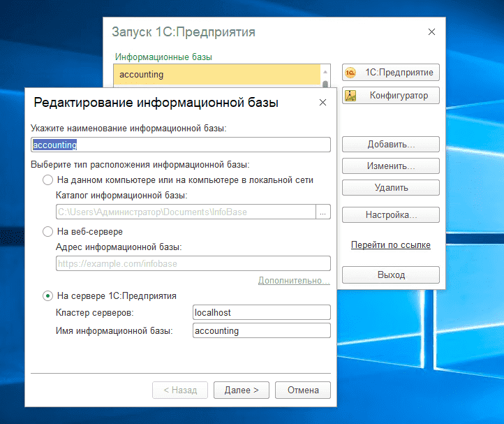Open Конфигуратор mode
This screenshot has height=424, width=504.
(x=390, y=96)
